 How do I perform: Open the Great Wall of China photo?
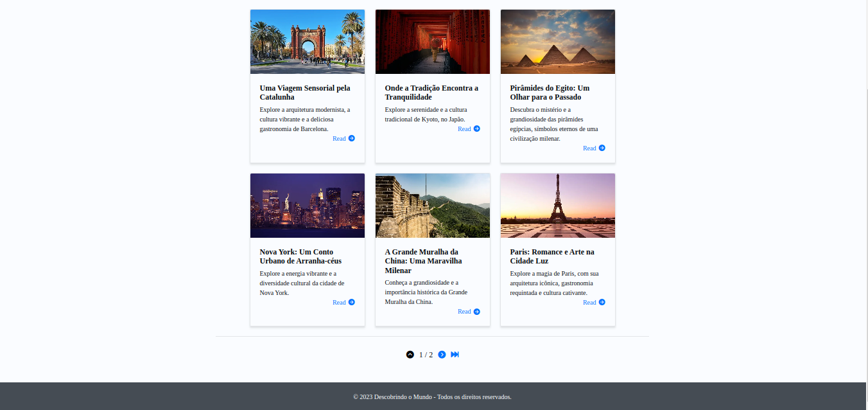tap(433, 206)
